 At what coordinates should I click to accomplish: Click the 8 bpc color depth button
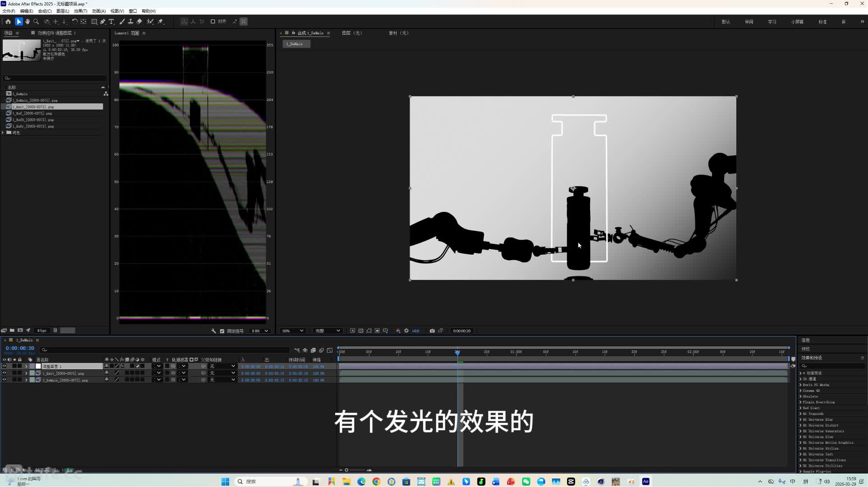point(42,331)
